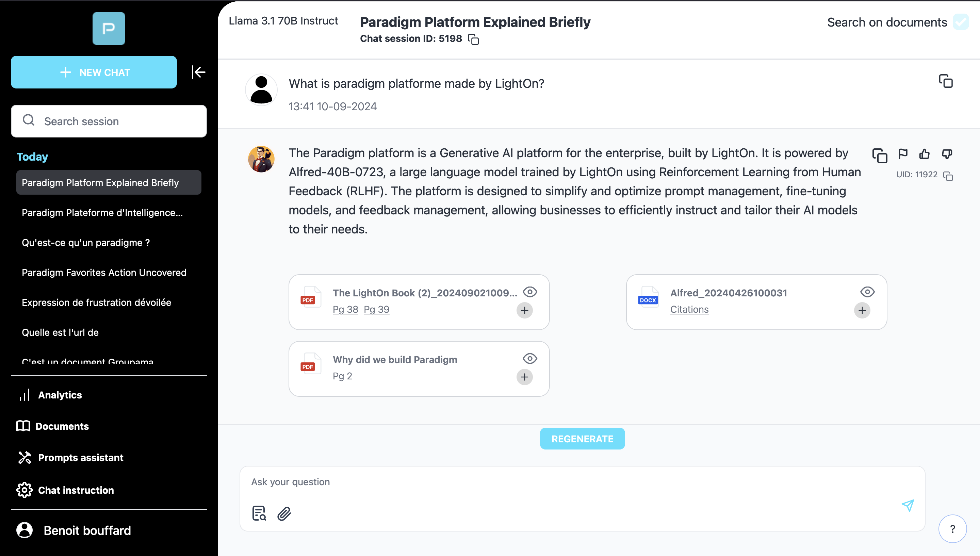Image resolution: width=980 pixels, height=556 pixels.
Task: Click the copy message icon for UID 11922
Action: (x=948, y=176)
